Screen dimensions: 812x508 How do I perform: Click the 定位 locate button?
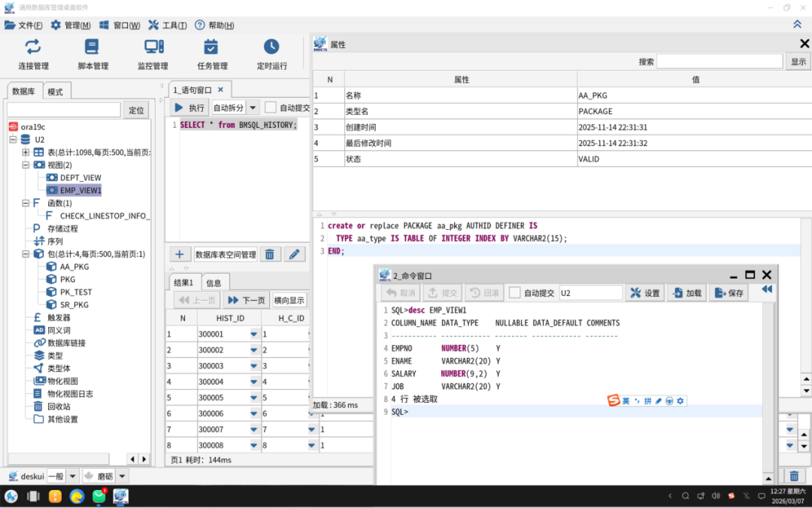(136, 110)
